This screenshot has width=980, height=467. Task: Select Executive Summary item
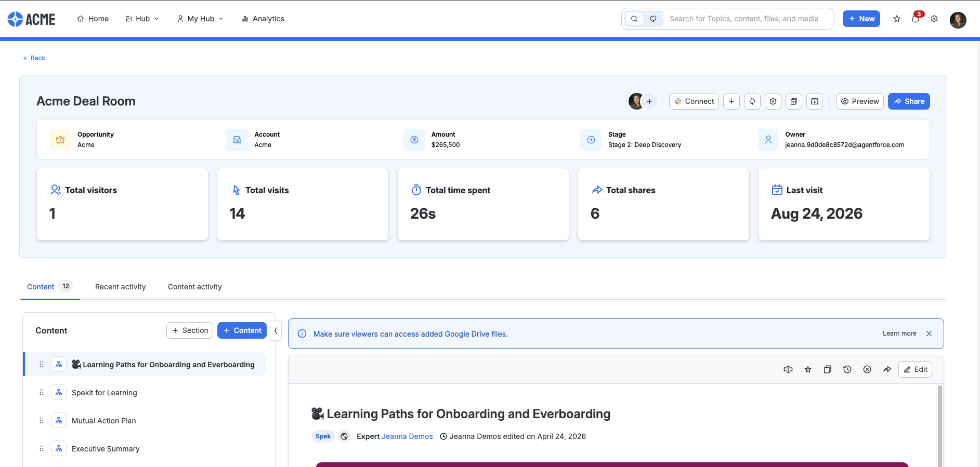pos(145,449)
